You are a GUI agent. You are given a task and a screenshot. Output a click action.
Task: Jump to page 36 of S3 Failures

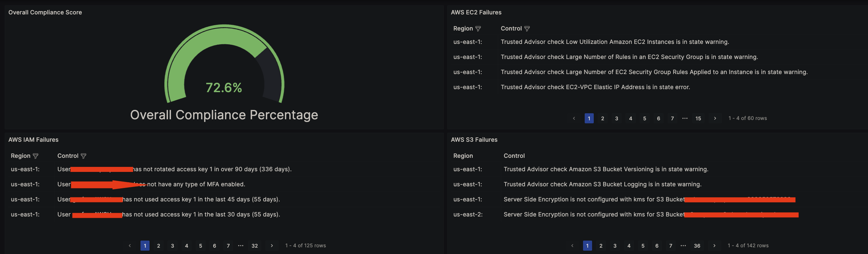(x=697, y=246)
